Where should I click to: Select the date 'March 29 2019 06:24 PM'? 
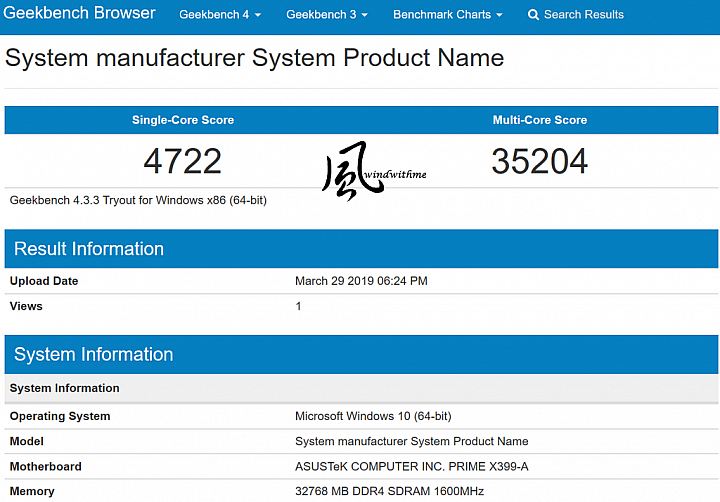click(x=361, y=281)
